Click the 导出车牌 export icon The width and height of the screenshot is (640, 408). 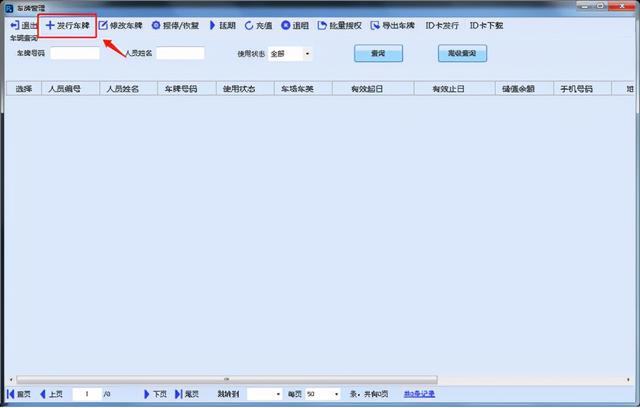375,25
